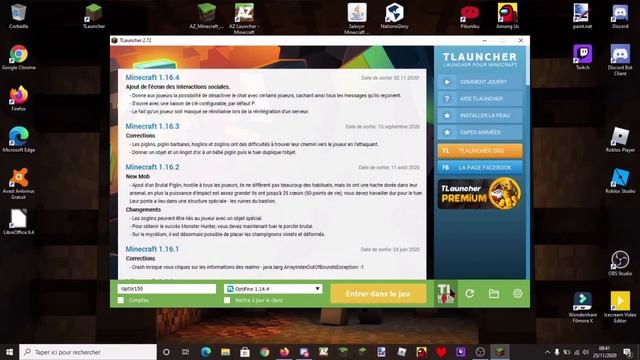Click the TLauncher Premium banner
This screenshot has width=640, height=360.
pos(480,194)
